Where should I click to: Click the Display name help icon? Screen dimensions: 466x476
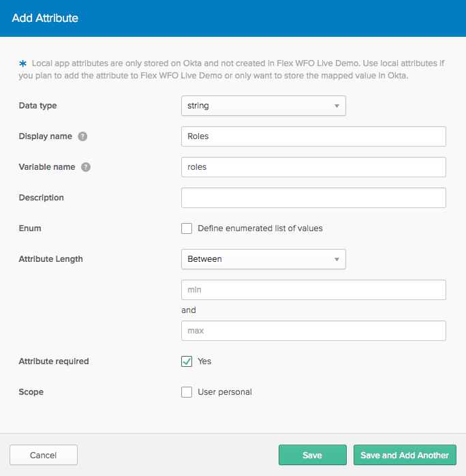(82, 136)
